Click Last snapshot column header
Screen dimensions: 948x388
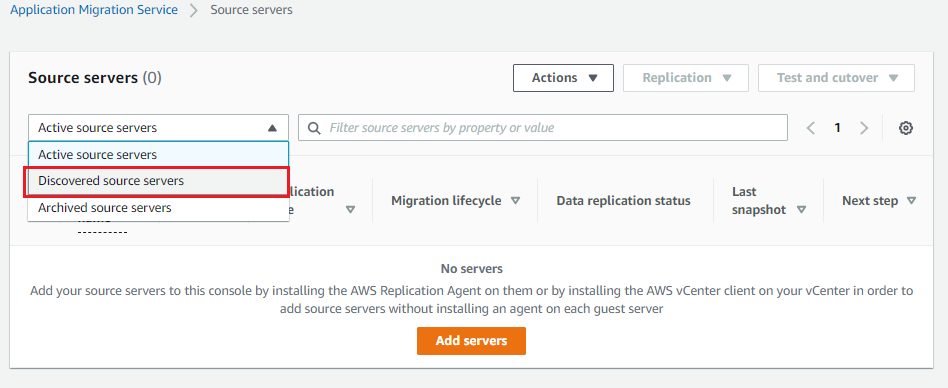(760, 201)
